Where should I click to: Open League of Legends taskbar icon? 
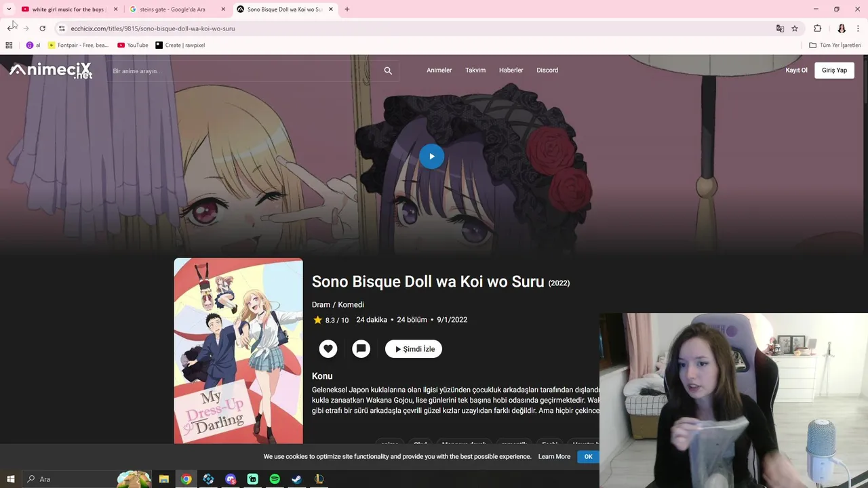point(319,479)
